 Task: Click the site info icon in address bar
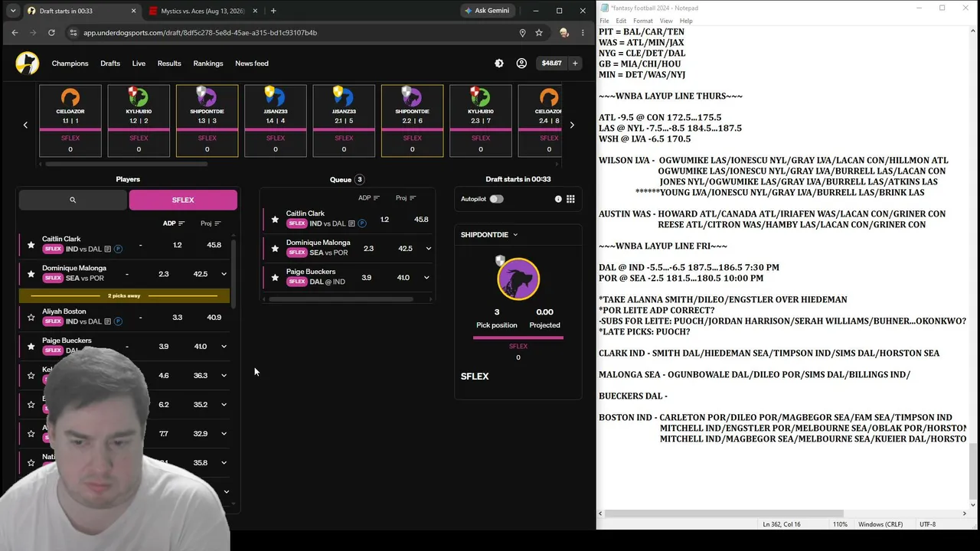[73, 33]
